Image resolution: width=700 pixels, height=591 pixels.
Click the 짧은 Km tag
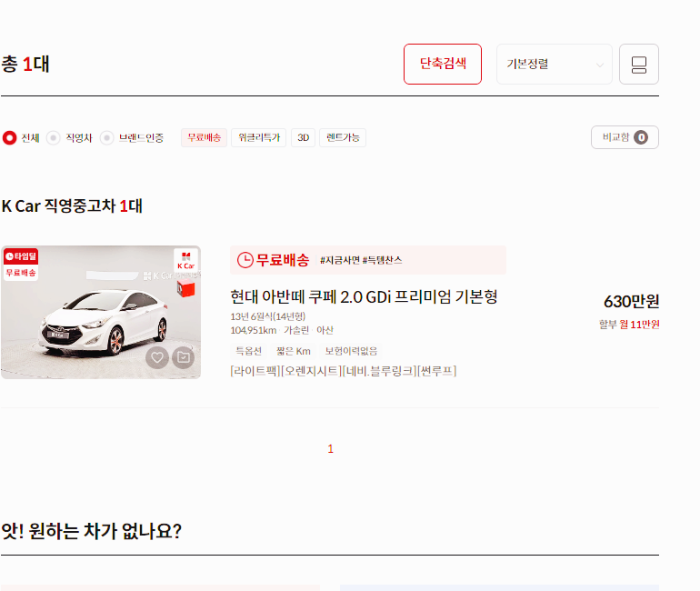(x=294, y=351)
